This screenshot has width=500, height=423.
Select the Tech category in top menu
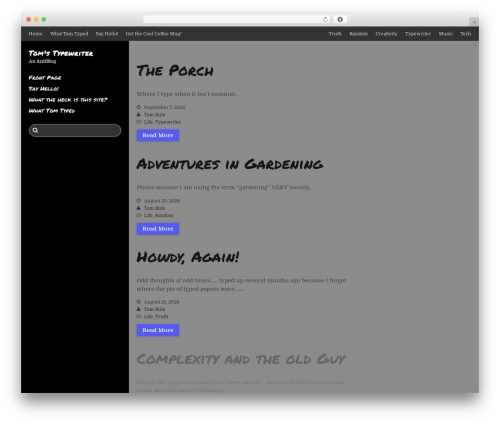point(466,34)
